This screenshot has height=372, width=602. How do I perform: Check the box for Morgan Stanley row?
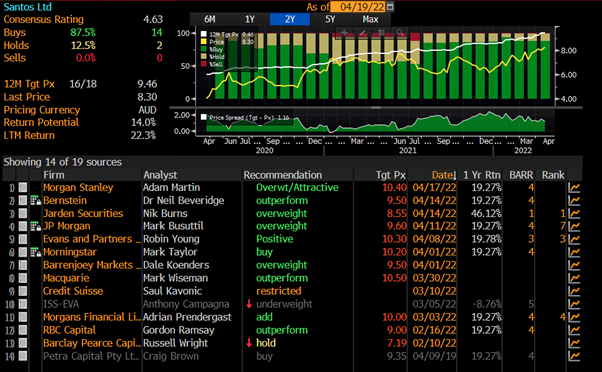23,187
